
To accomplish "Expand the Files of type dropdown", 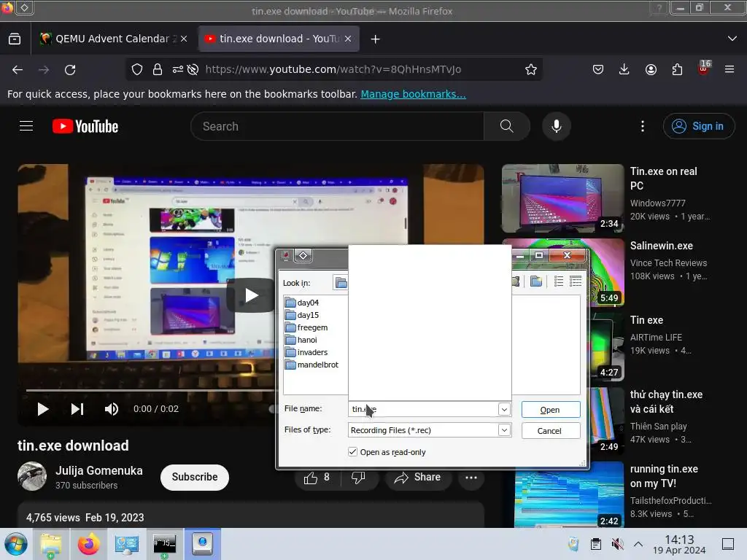I will 504,430.
